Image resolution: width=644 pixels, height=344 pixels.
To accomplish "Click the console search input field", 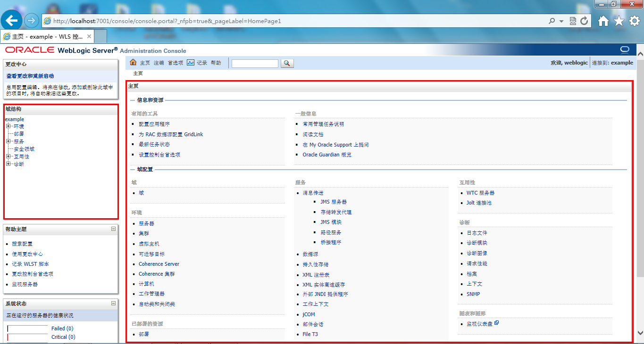I will (255, 63).
